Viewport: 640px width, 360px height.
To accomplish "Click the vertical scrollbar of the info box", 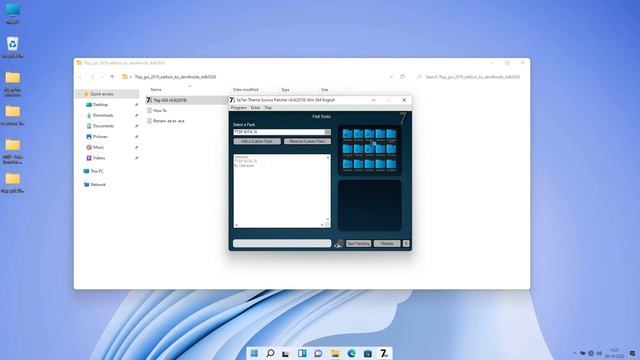I will pyautogui.click(x=328, y=189).
